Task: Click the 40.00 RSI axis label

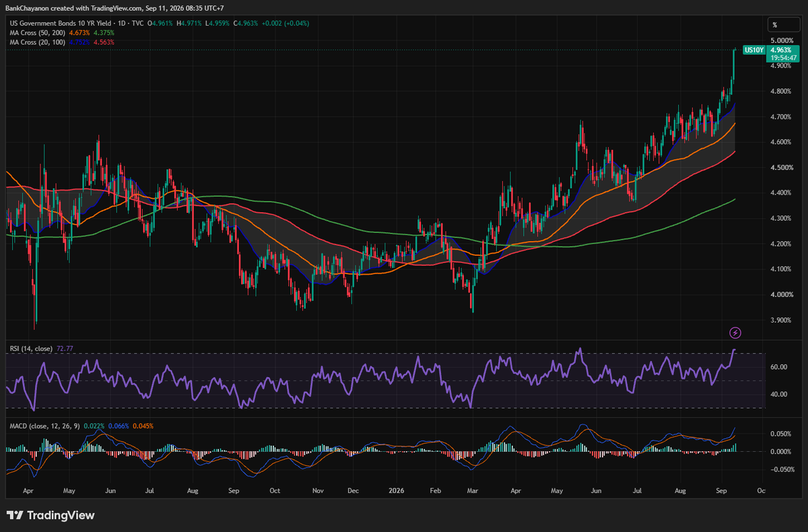Action: 779,395
